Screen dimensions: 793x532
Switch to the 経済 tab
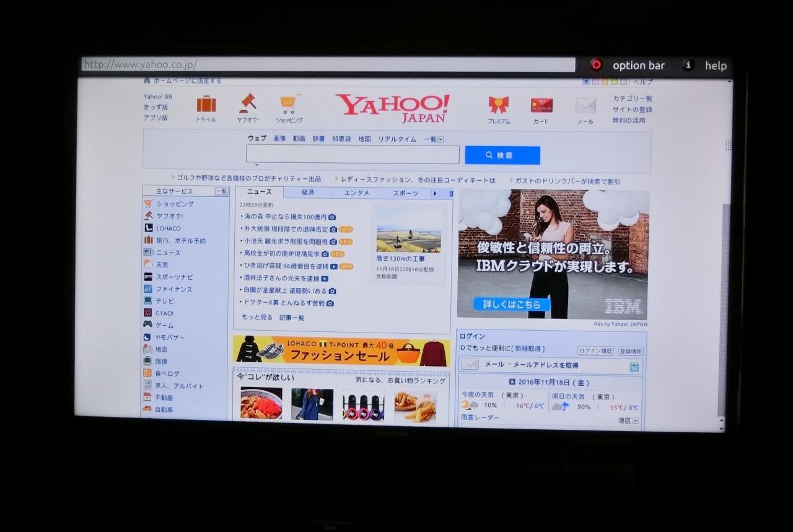coord(308,193)
